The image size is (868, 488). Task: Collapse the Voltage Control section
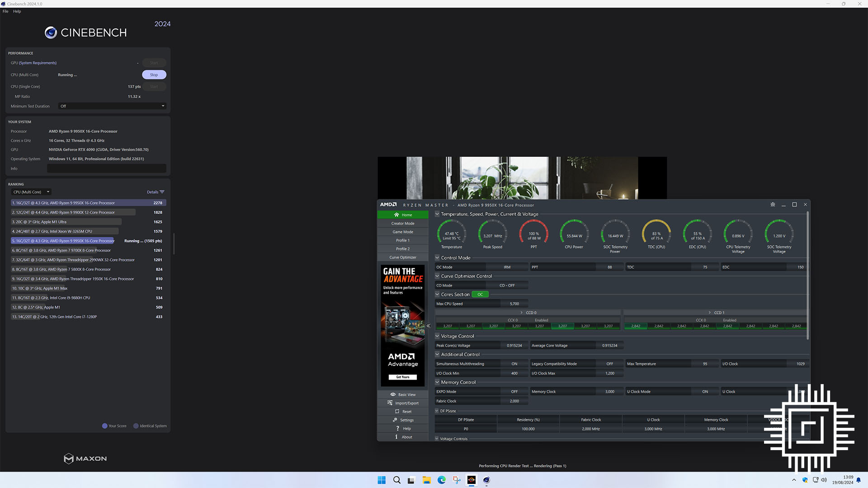437,336
